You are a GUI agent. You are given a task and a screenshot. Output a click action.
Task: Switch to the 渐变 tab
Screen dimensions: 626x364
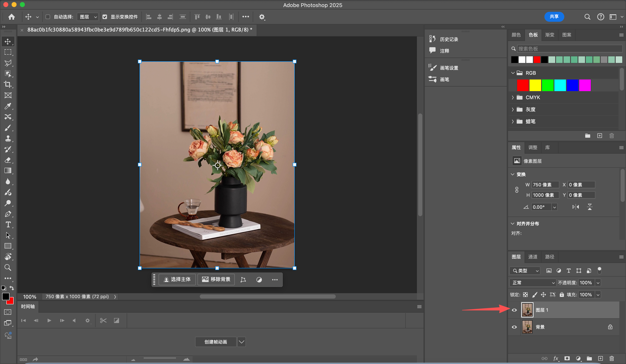click(549, 35)
